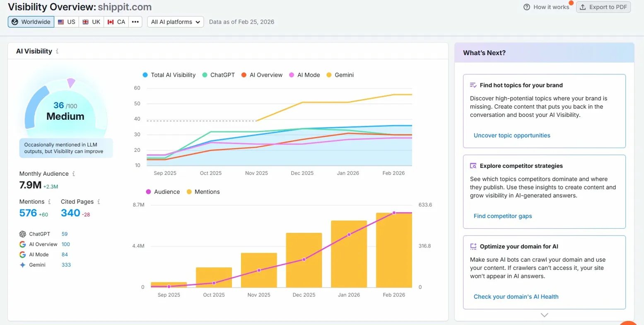Toggle Total AI Visibility legend series
The image size is (644, 325).
point(169,75)
